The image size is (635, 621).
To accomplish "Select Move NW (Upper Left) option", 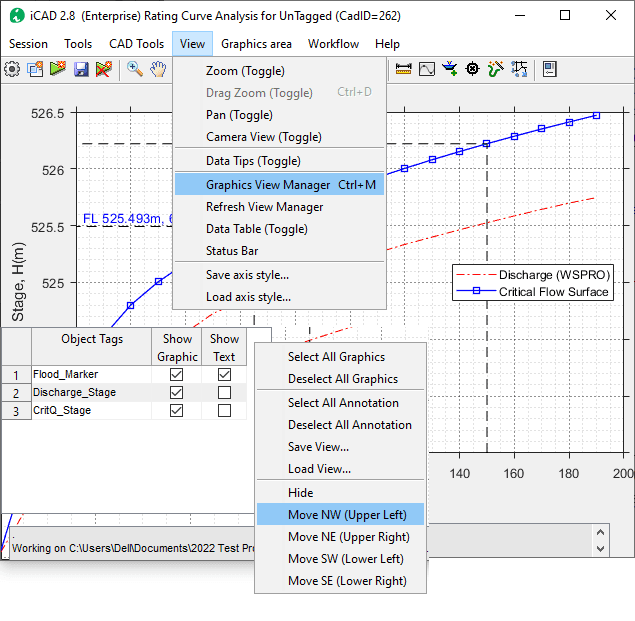I will pos(347,515).
